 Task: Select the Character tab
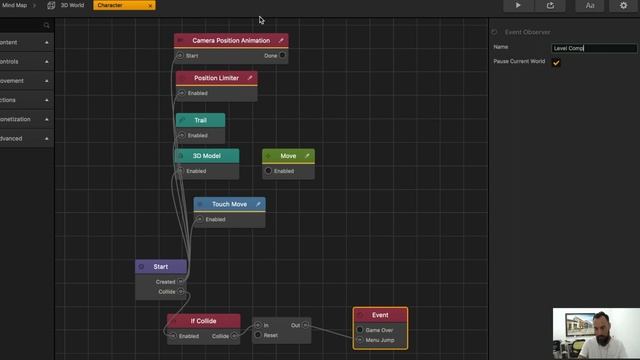pyautogui.click(x=124, y=5)
